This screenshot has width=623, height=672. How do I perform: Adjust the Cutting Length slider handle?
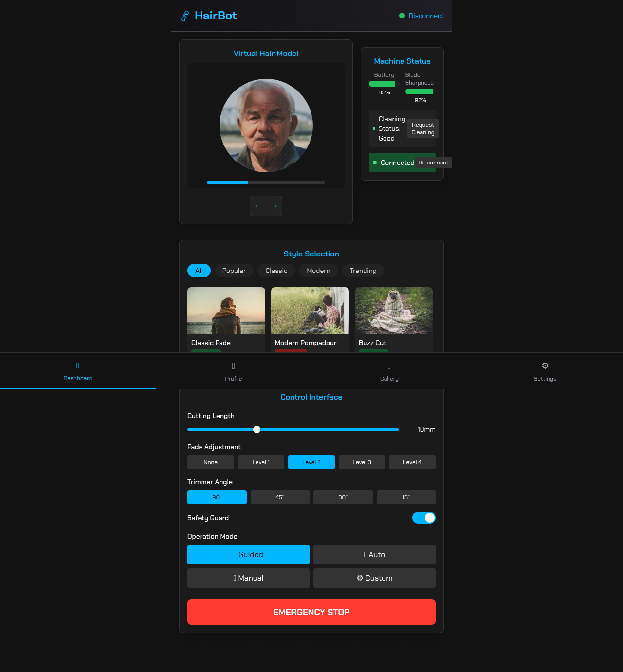click(x=257, y=429)
